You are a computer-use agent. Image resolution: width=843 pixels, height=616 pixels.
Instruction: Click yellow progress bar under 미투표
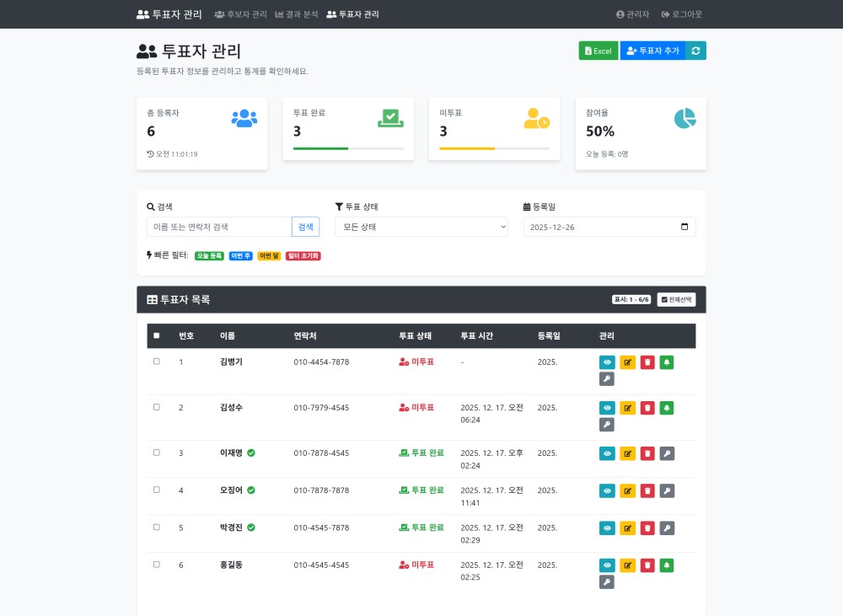pos(467,148)
